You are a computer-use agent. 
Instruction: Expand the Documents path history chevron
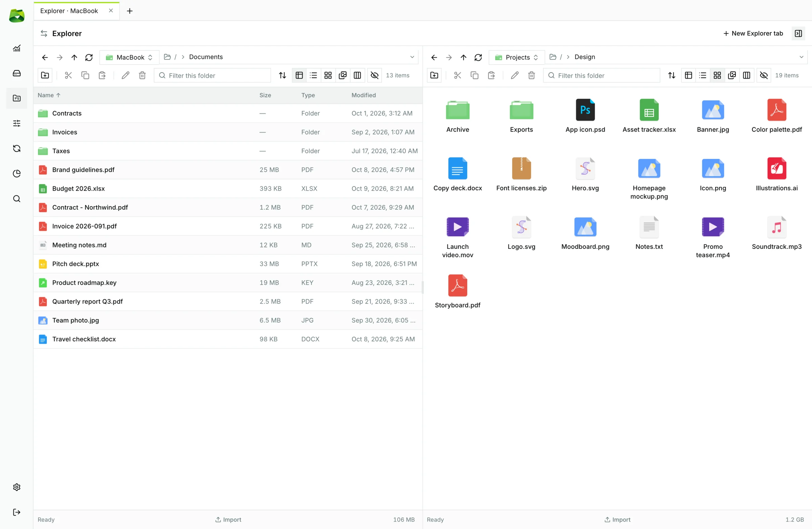click(412, 57)
